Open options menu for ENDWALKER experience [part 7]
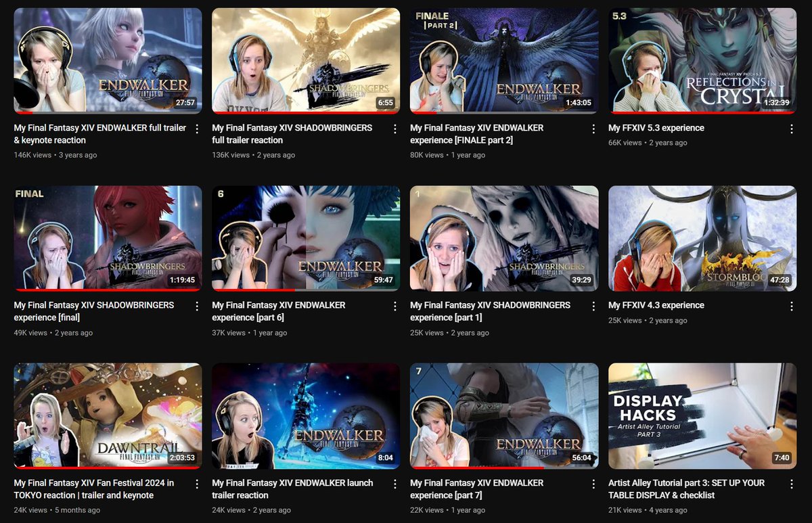 593,484
